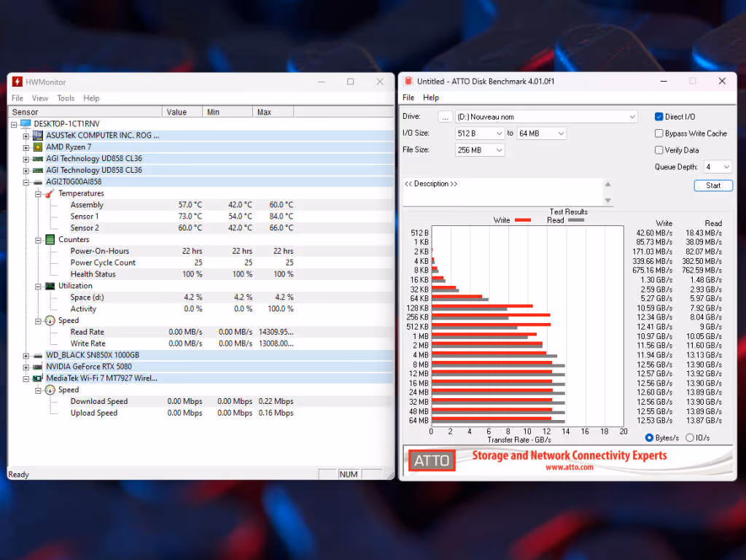Open the ATTO Disk Benchmark Help menu
Image resolution: width=746 pixels, height=560 pixels.
431,98
